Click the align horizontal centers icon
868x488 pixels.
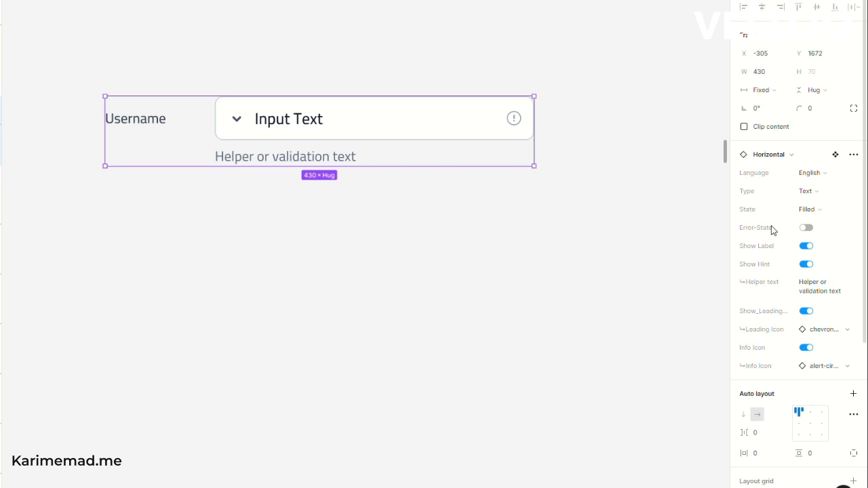(x=762, y=7)
